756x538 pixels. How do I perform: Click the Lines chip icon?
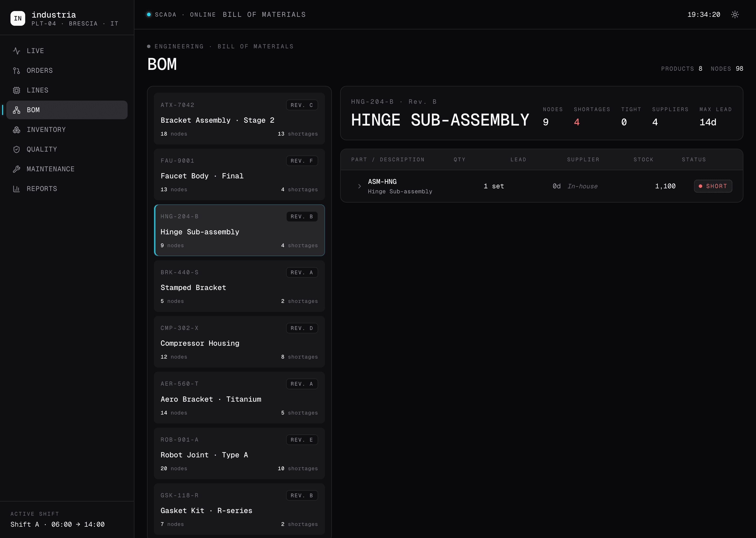click(x=17, y=90)
